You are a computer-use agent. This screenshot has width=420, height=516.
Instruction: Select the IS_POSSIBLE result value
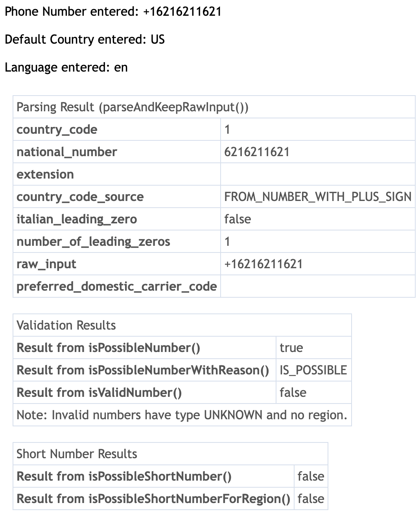coord(313,370)
